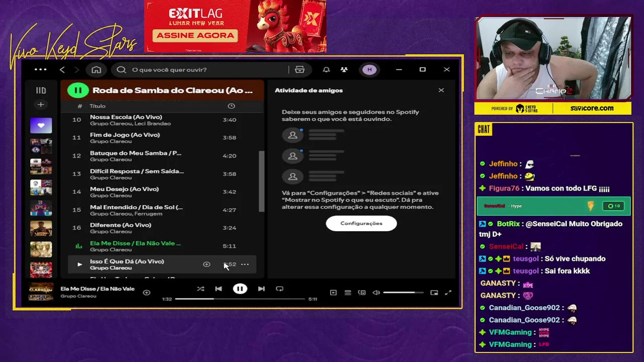Toggle shuffle playback
This screenshot has width=644, height=362.
pyautogui.click(x=201, y=289)
